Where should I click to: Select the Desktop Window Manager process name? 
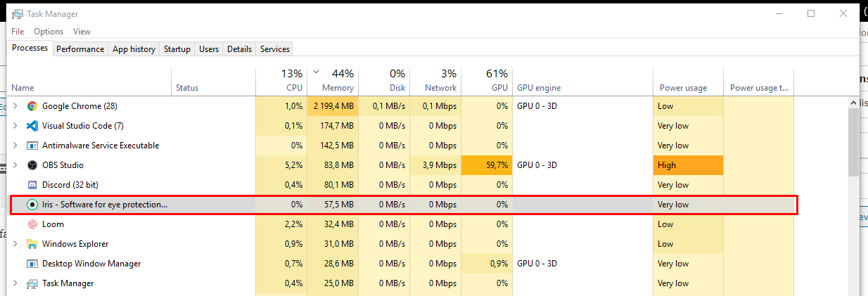click(91, 264)
